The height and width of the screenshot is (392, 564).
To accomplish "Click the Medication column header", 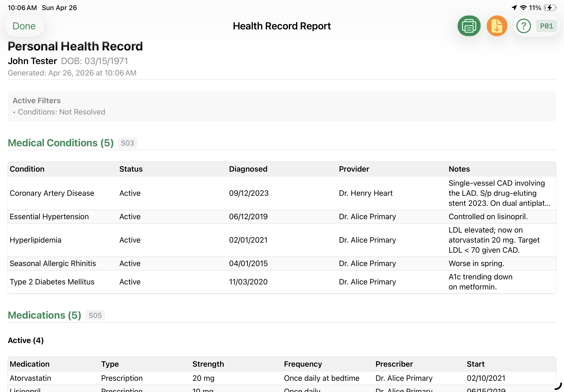I will tap(29, 364).
